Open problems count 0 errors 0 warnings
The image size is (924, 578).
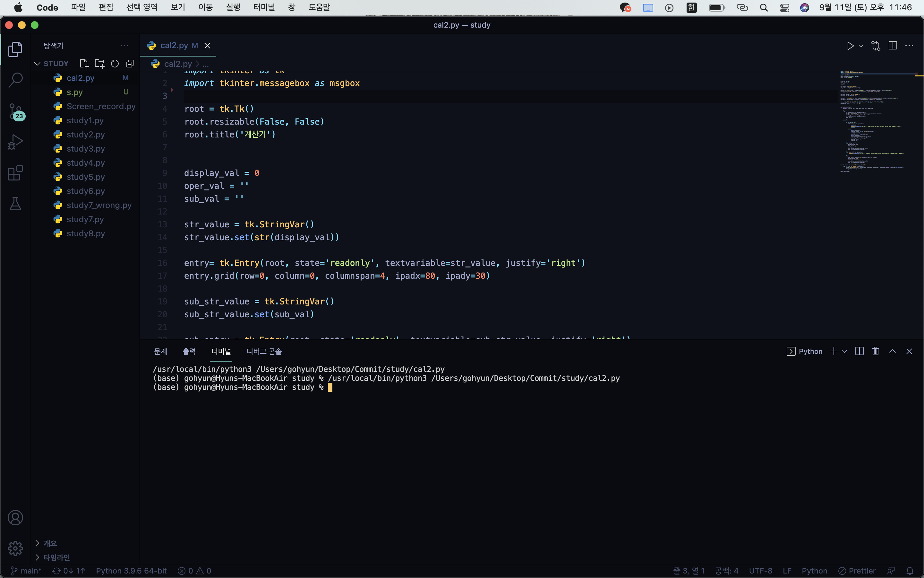tap(194, 571)
